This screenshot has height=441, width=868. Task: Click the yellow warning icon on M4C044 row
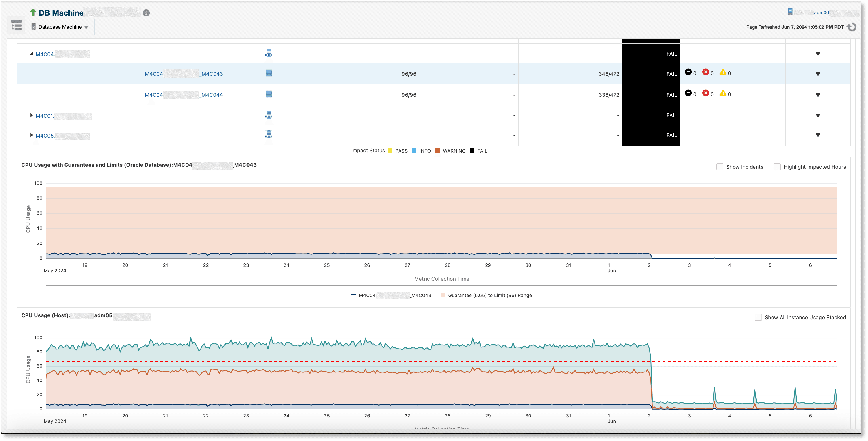pyautogui.click(x=723, y=94)
